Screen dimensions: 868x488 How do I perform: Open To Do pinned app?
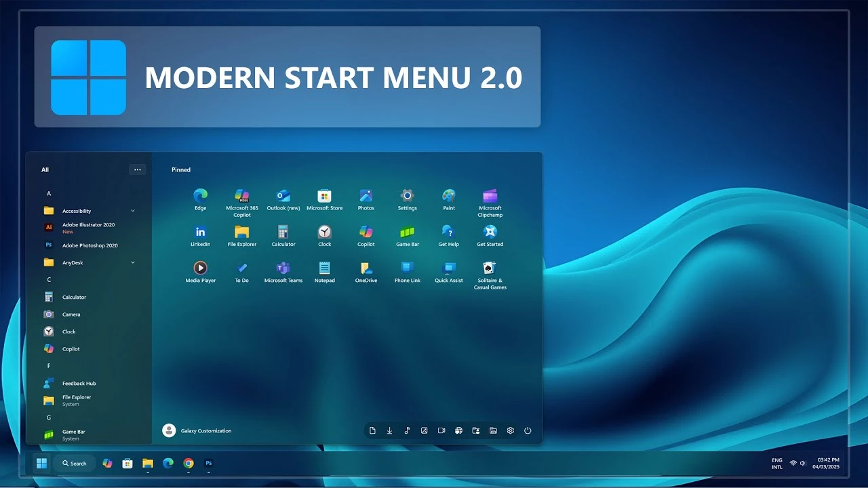point(242,272)
